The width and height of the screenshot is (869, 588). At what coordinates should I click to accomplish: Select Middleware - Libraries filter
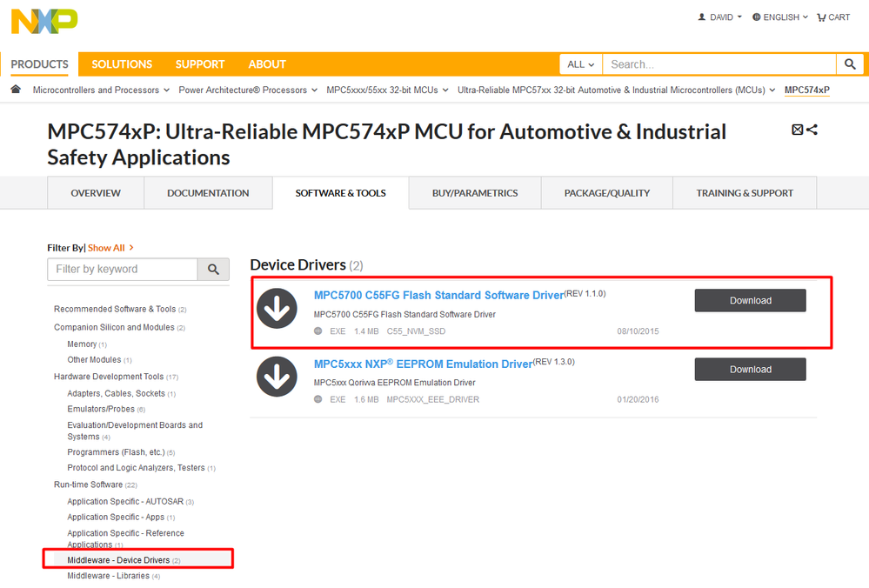114,576
